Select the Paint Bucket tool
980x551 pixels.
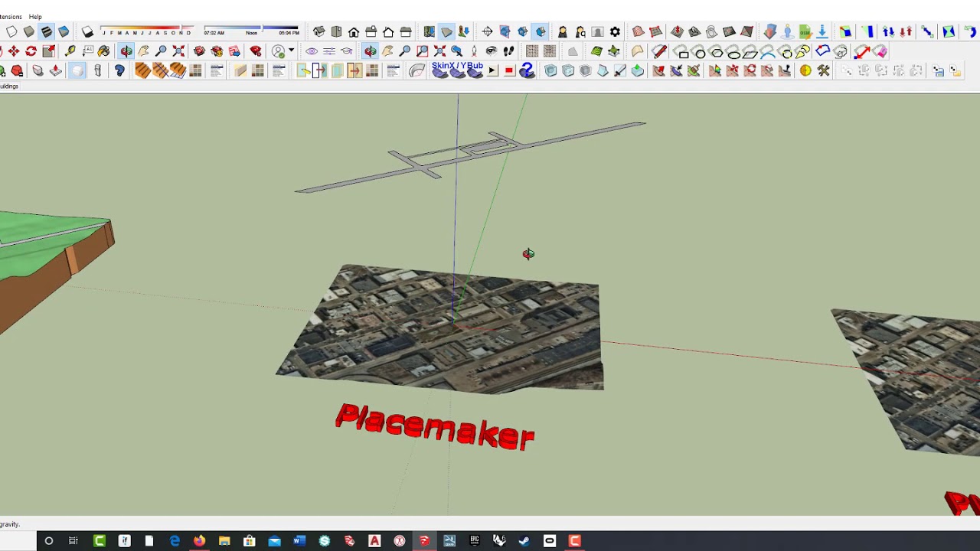click(x=104, y=51)
